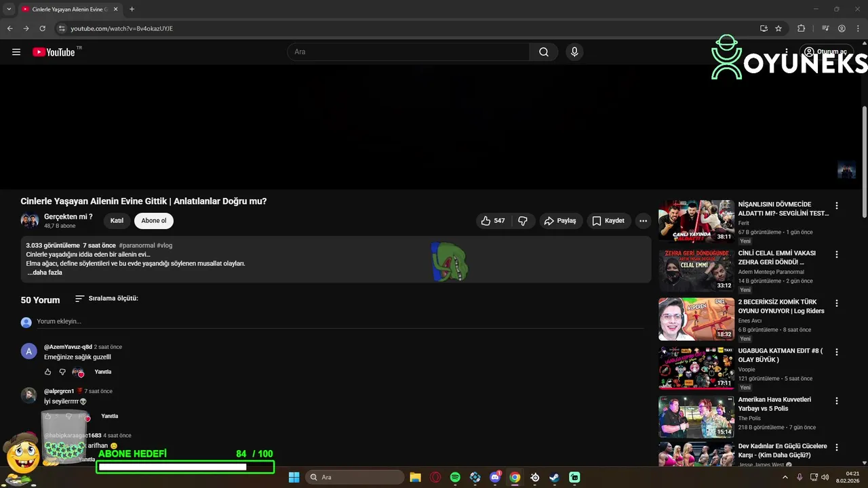The image size is (868, 488).
Task: Open Chrome tab search dropdown arrow
Action: coord(9,9)
